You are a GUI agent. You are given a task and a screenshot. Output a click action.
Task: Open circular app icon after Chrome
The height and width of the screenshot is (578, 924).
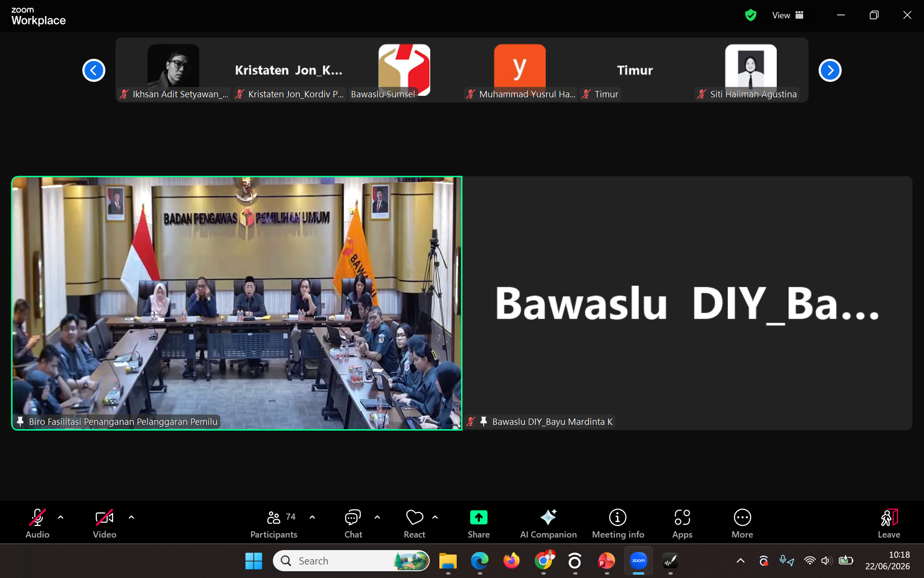(575, 561)
